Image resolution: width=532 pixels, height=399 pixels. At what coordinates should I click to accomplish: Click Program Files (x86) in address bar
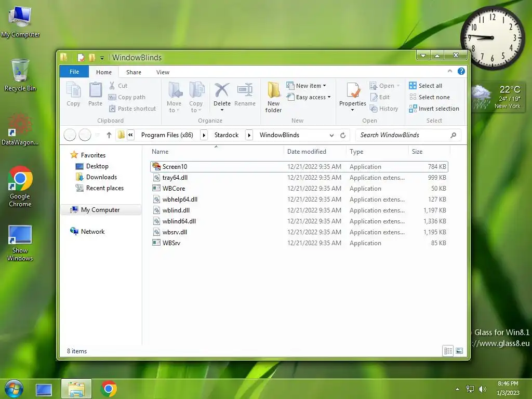pyautogui.click(x=167, y=135)
